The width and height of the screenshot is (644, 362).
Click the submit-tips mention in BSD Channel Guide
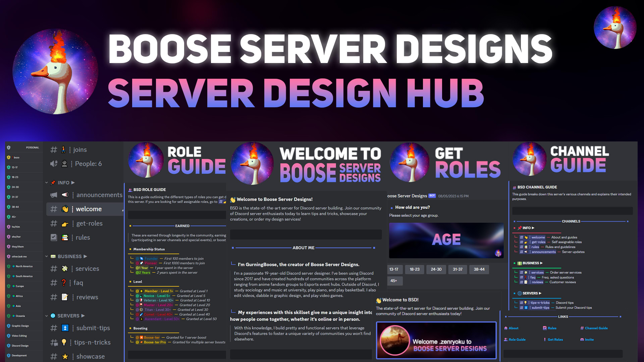click(x=535, y=308)
